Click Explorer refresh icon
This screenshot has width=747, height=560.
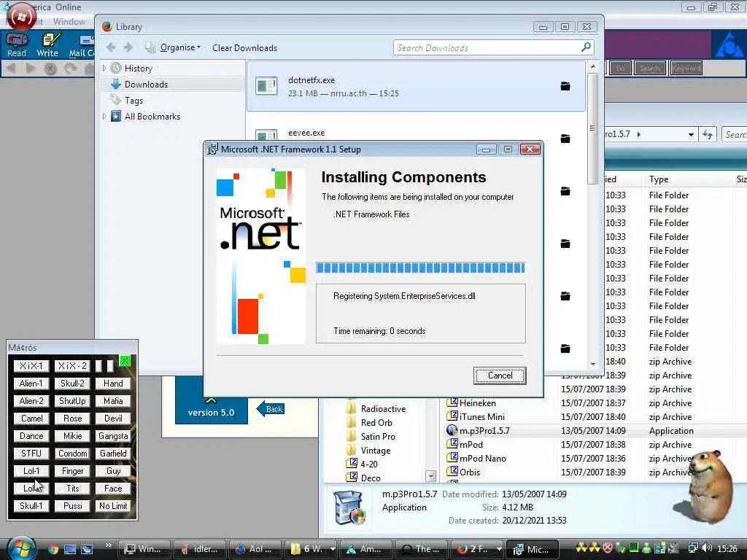708,135
